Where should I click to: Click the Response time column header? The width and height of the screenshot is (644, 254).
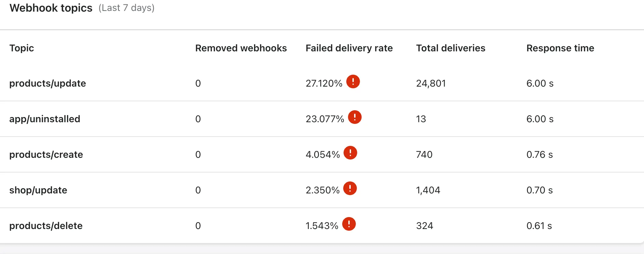coord(560,48)
